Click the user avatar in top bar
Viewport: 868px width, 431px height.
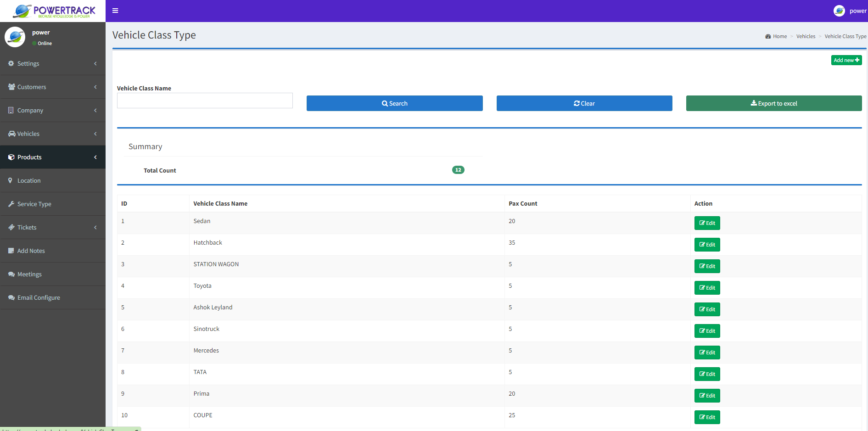tap(839, 11)
